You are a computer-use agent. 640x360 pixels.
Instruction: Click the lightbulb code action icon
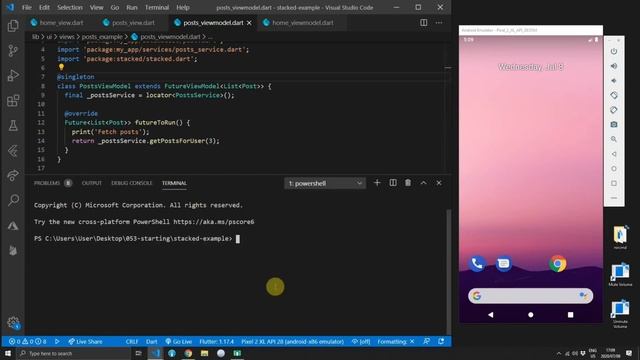[61, 67]
